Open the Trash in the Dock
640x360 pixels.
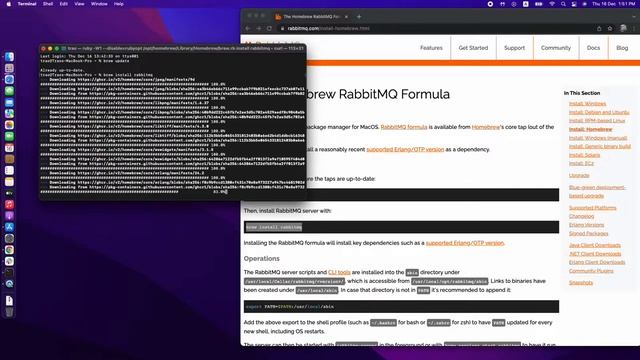click(x=9, y=312)
